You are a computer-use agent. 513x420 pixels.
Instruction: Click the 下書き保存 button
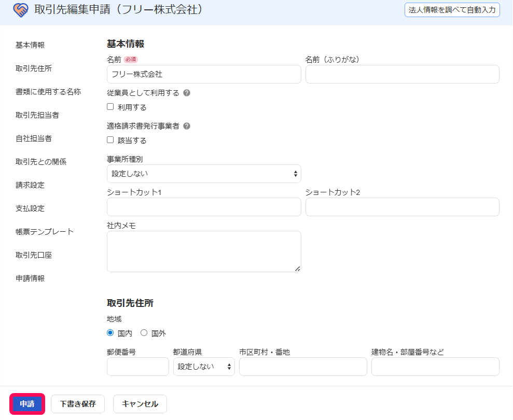click(78, 404)
